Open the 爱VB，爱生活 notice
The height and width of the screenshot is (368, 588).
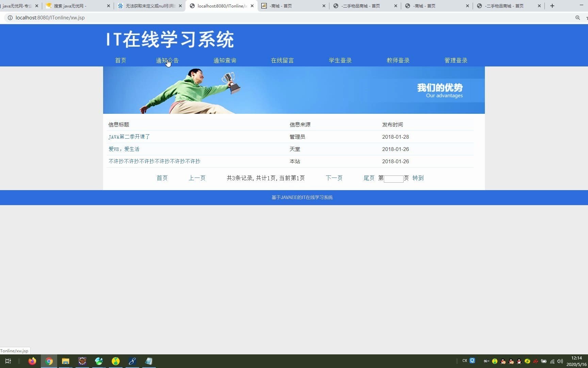point(124,149)
